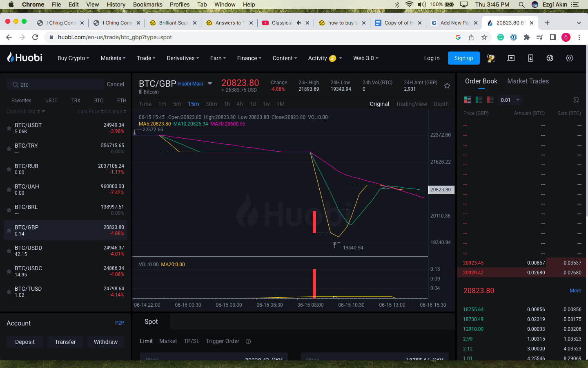Expand the BTC/GBP pair selector arrow
The image size is (588, 368).
(x=210, y=83)
